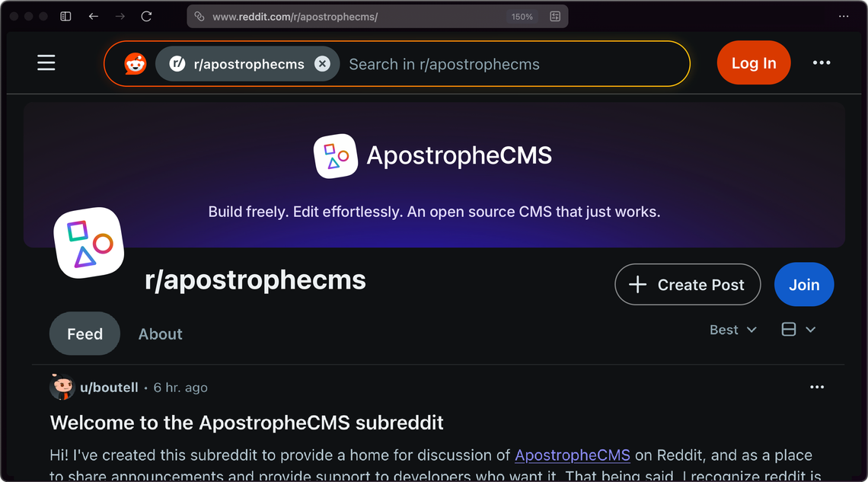This screenshot has width=868, height=482.
Task: Remove the r/apostrophecms search filter
Action: (322, 64)
